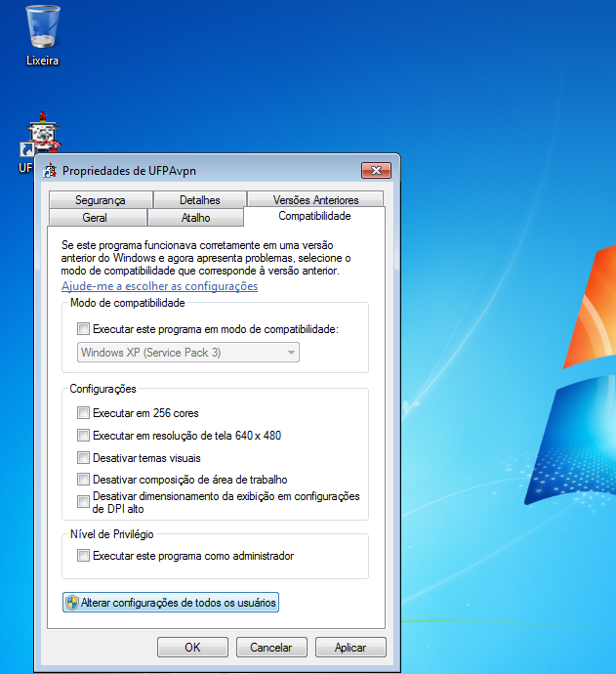
Task: Close the Propriedades de UFPAvpn dialog
Action: 376,170
